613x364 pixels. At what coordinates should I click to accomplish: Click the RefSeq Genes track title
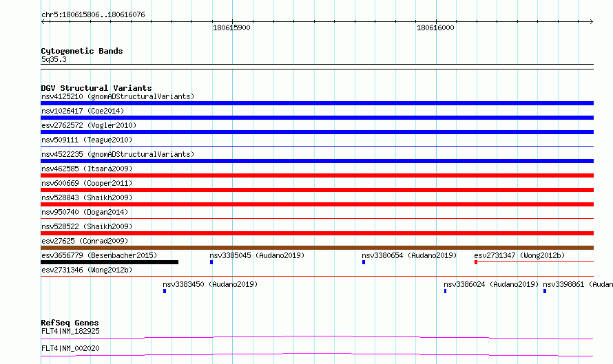pyautogui.click(x=70, y=323)
